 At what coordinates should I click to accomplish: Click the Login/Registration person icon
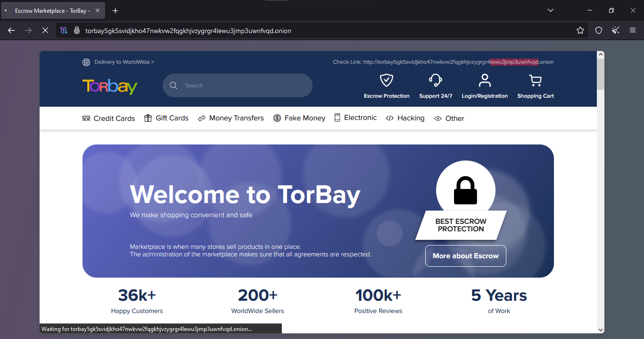click(485, 80)
